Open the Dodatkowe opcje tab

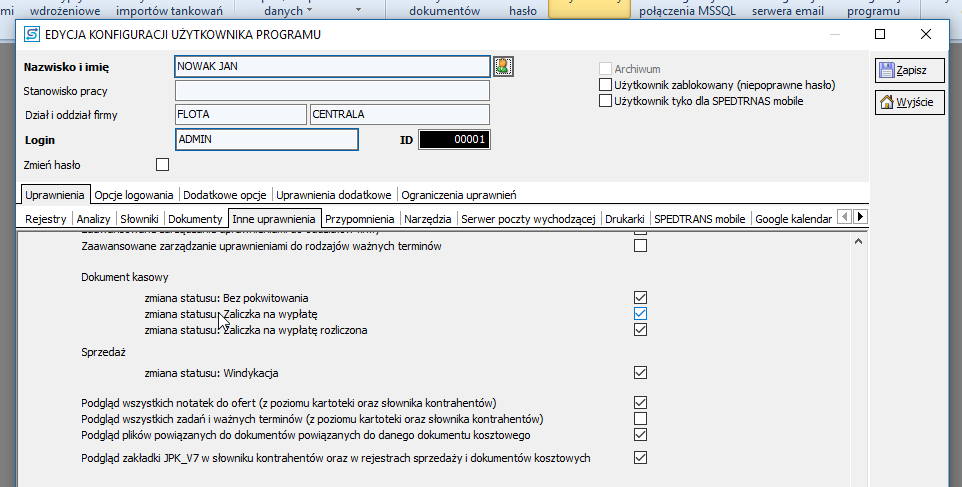click(225, 195)
